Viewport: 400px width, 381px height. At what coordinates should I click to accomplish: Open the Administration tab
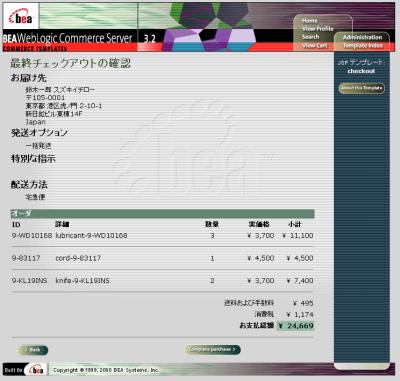362,37
